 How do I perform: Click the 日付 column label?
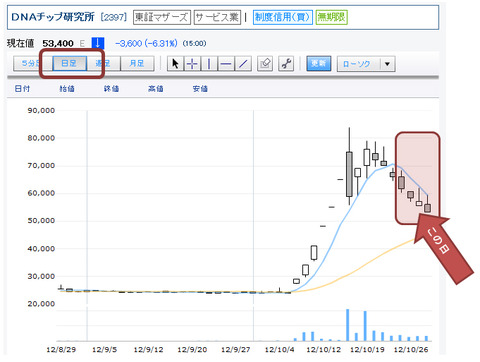[x=22, y=88]
